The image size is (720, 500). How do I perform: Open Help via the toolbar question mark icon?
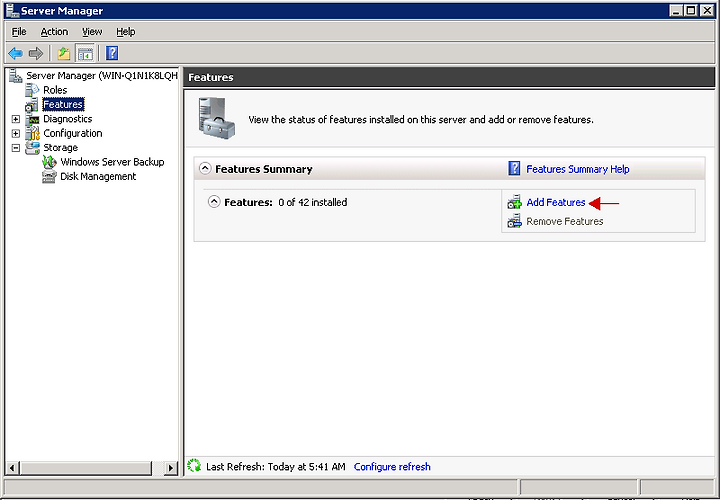[x=112, y=53]
